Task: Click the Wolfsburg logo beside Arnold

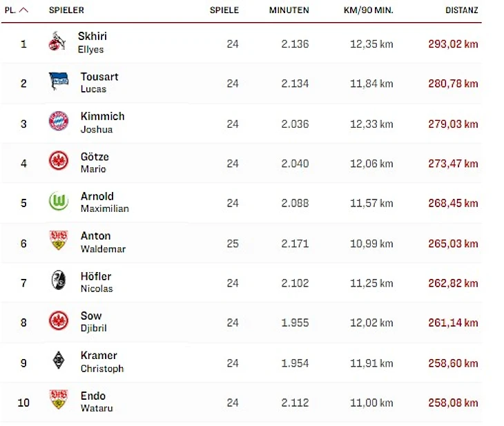Action: click(59, 202)
